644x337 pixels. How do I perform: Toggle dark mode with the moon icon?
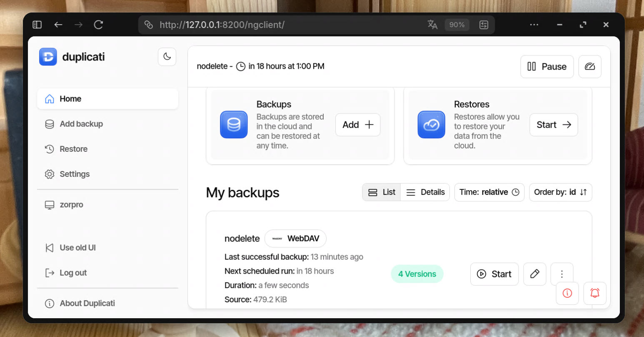point(167,57)
